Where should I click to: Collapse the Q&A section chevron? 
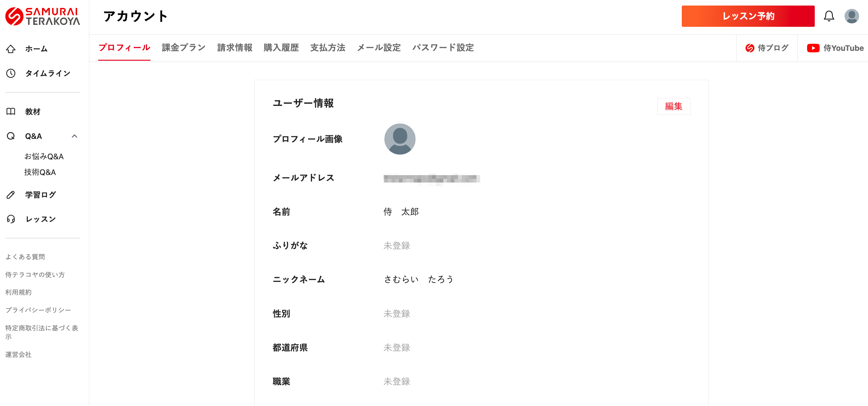[74, 136]
